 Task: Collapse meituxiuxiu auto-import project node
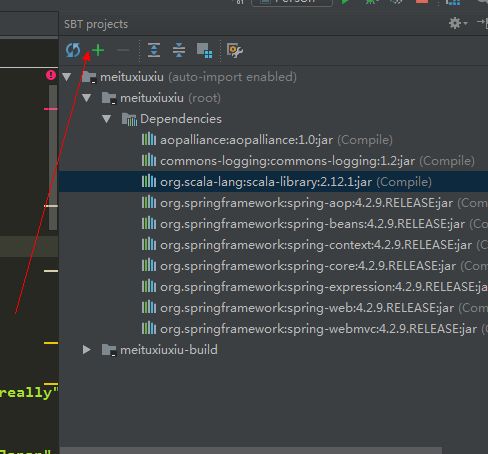click(67, 77)
